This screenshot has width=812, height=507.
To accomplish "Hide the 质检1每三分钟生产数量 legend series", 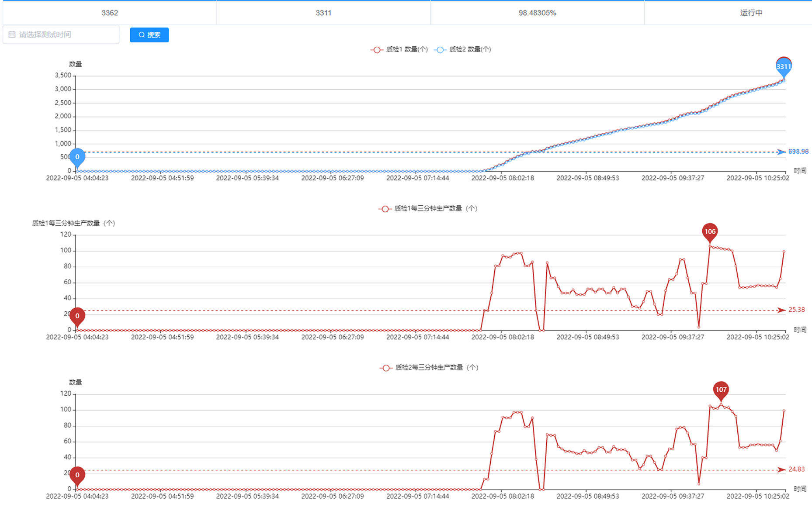I will pos(428,208).
